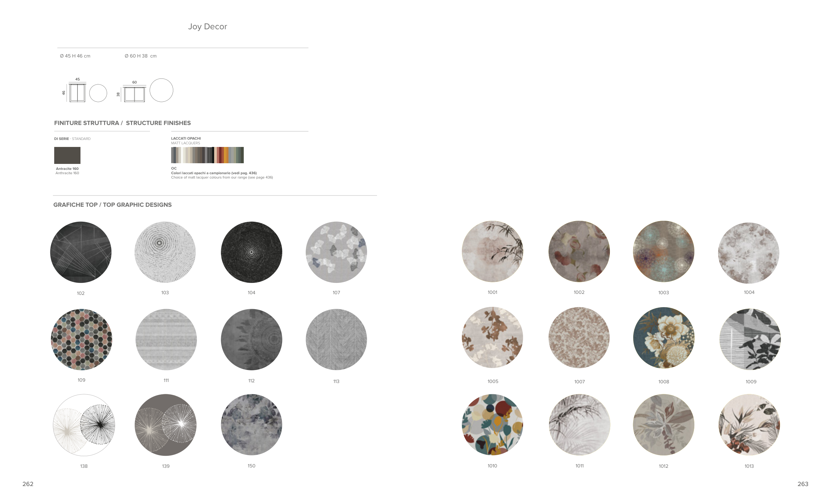
Task: Choose the cloudy blue-grey design 150
Action: (x=251, y=425)
